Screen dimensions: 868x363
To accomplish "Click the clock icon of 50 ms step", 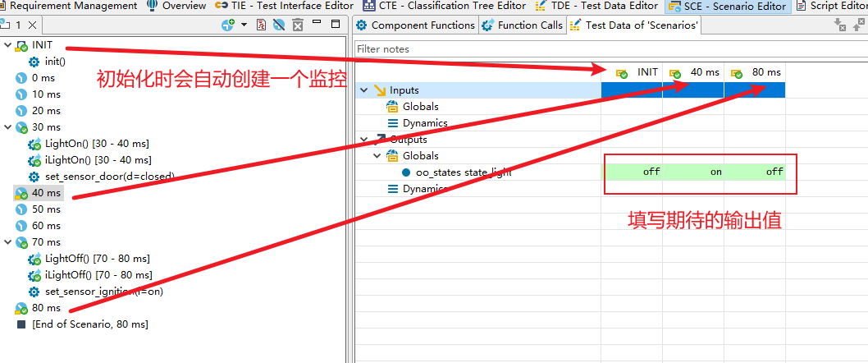I will point(21,209).
